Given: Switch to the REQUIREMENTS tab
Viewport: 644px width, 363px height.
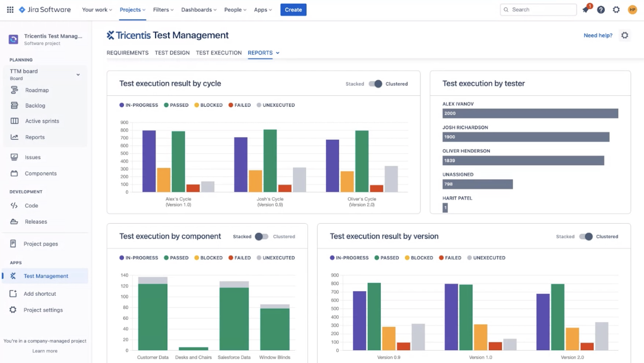Looking at the screenshot, I should point(127,53).
